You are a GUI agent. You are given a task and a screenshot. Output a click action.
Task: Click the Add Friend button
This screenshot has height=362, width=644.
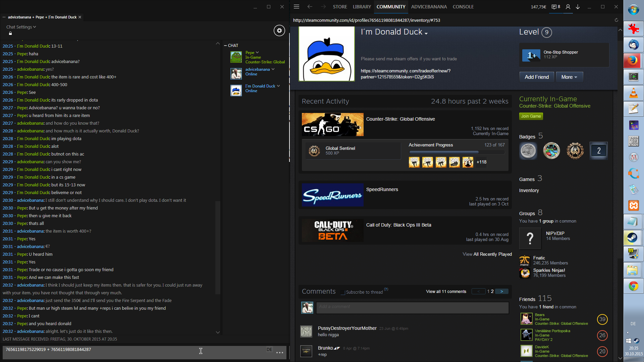pos(536,77)
